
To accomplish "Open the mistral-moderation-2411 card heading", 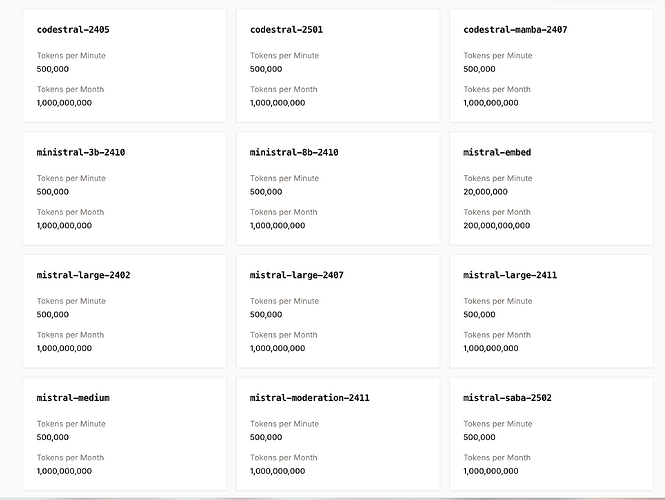I will (x=310, y=398).
